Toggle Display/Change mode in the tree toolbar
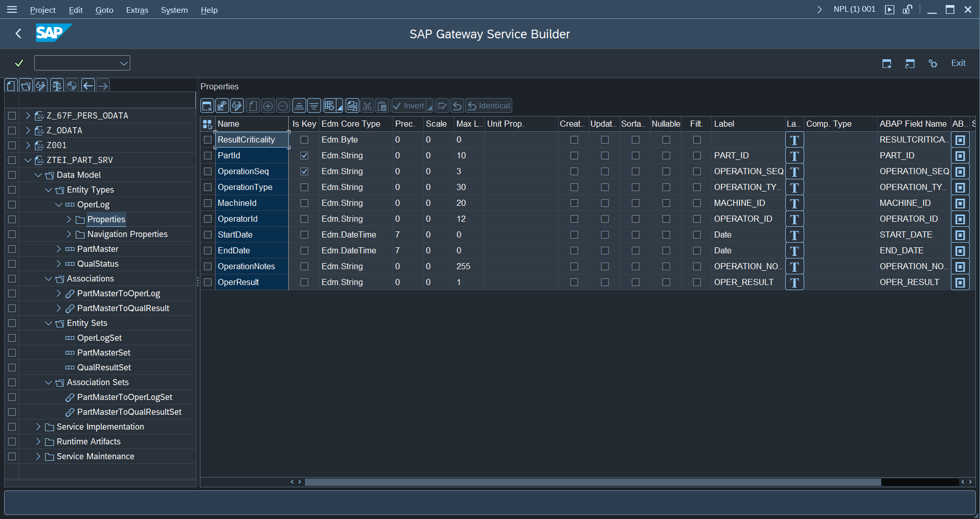The width and height of the screenshot is (980, 519). pos(41,86)
